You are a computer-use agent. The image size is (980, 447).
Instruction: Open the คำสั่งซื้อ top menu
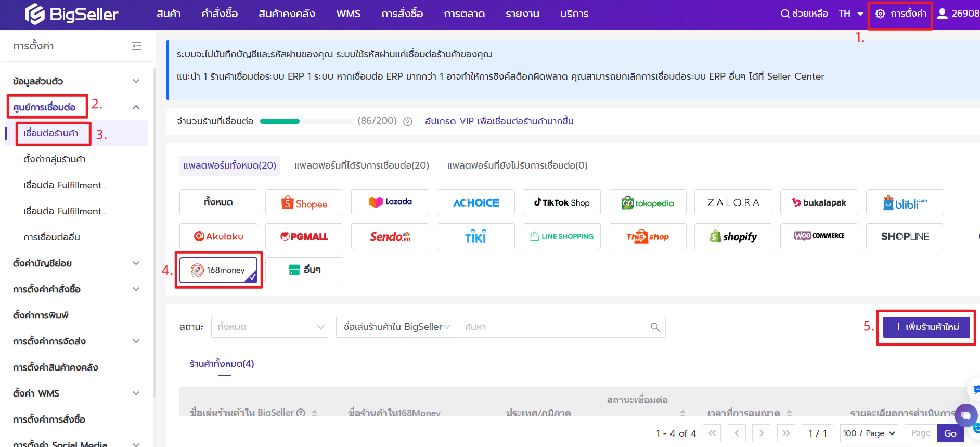click(220, 14)
